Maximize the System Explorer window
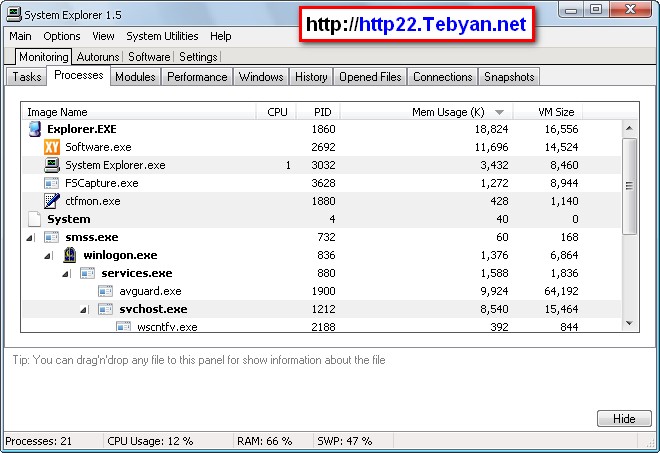The width and height of the screenshot is (660, 453). coord(595,9)
